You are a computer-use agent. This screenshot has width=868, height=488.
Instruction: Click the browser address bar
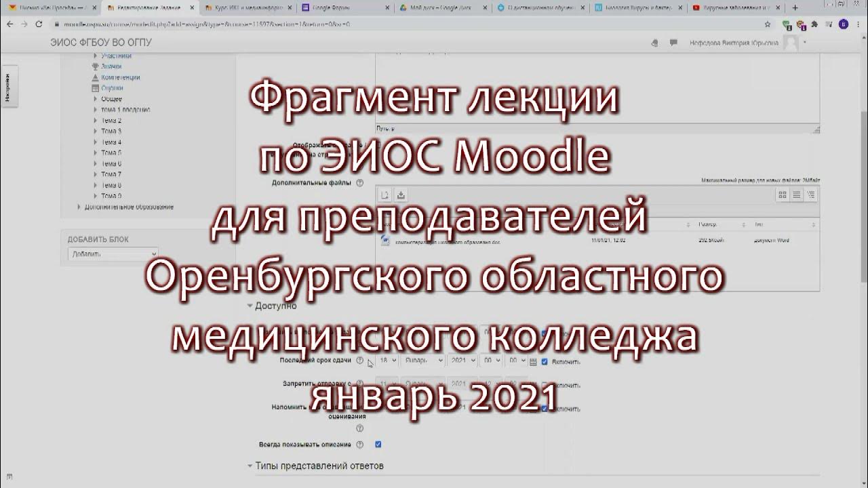[407, 24]
